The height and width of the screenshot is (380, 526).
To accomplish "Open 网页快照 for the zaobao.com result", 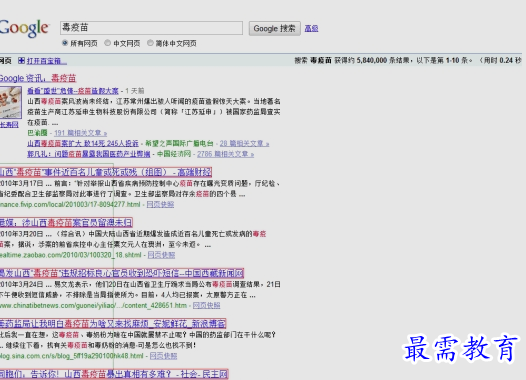I will (x=161, y=255).
